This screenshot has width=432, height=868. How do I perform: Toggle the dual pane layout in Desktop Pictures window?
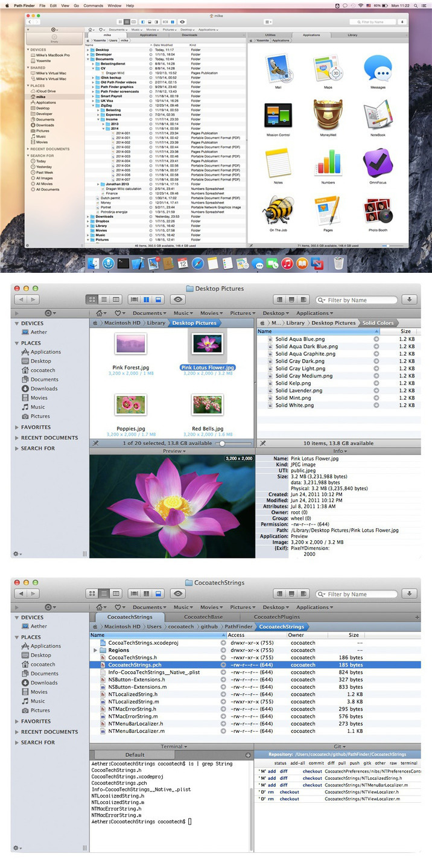point(146,299)
